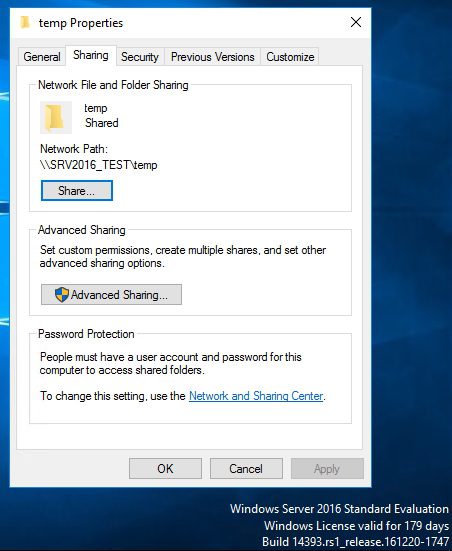Viewport: 452px width, 551px height.
Task: Open the Security tab
Action: (x=140, y=57)
